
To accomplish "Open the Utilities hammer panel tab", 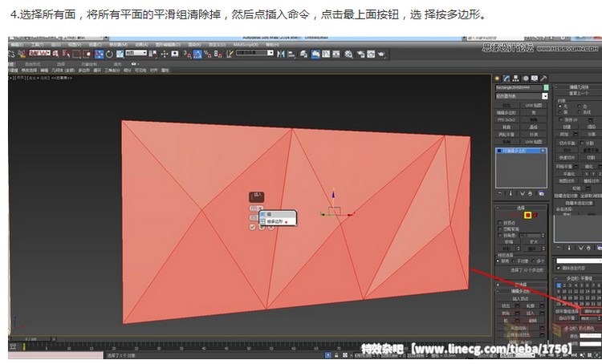I will point(543,79).
